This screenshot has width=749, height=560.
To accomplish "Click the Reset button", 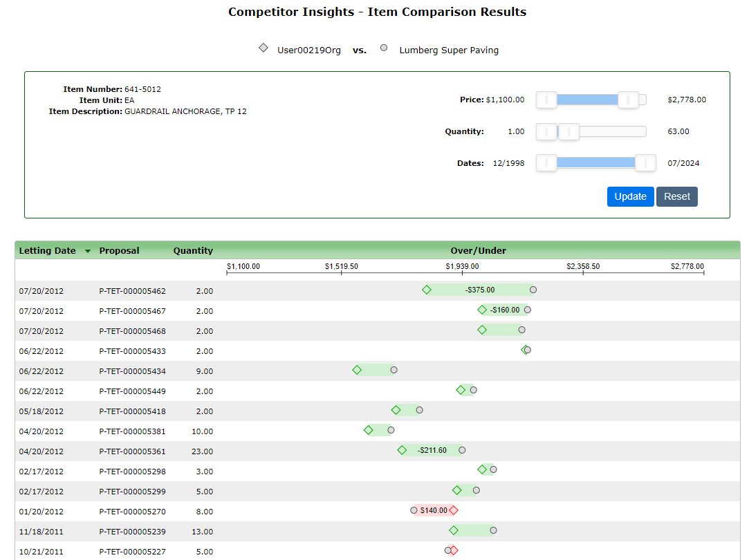I will point(677,196).
